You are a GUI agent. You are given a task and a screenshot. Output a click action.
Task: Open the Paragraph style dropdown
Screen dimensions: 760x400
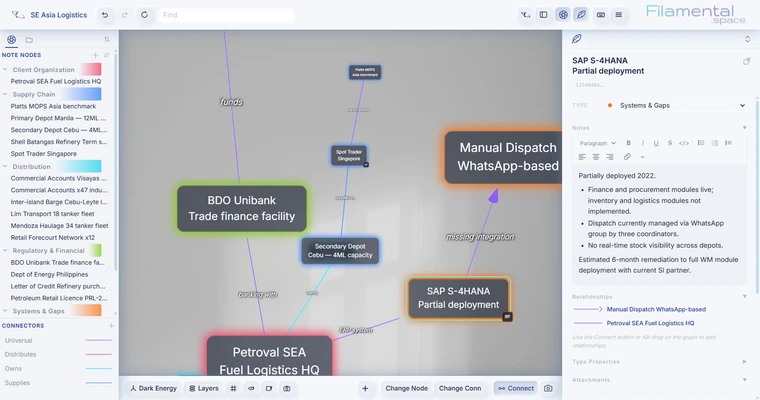tap(597, 143)
